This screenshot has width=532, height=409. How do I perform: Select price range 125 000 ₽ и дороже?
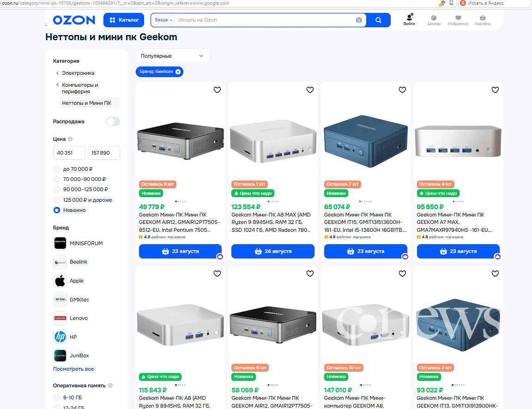[x=57, y=200]
